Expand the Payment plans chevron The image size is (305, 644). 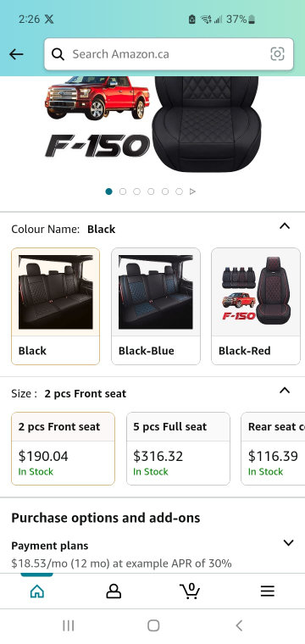[289, 542]
